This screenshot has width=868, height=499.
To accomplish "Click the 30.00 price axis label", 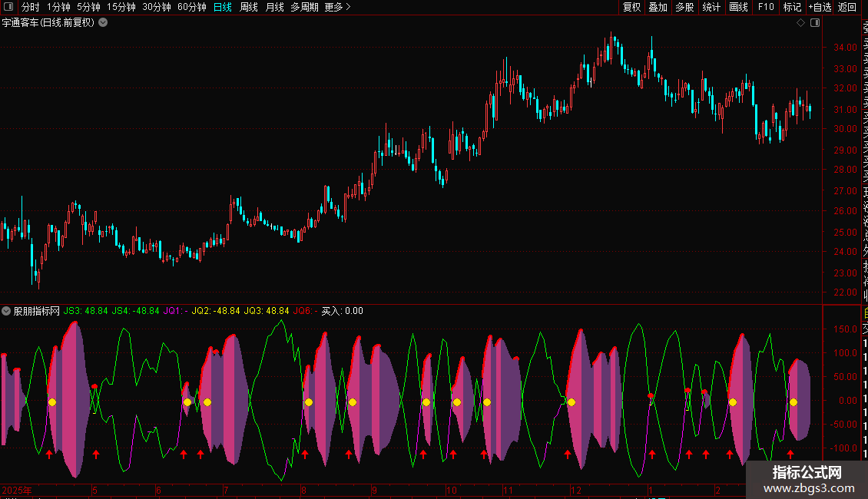I will [845, 129].
